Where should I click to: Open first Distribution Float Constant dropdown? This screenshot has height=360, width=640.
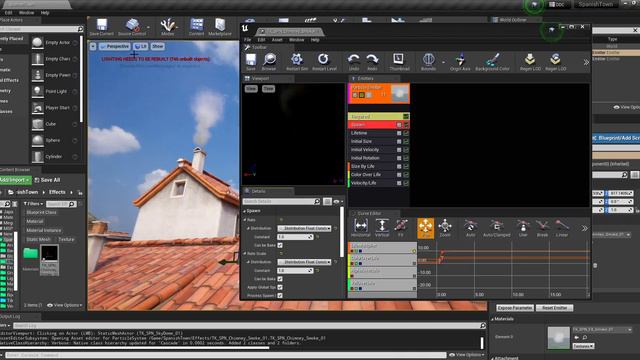click(305, 228)
